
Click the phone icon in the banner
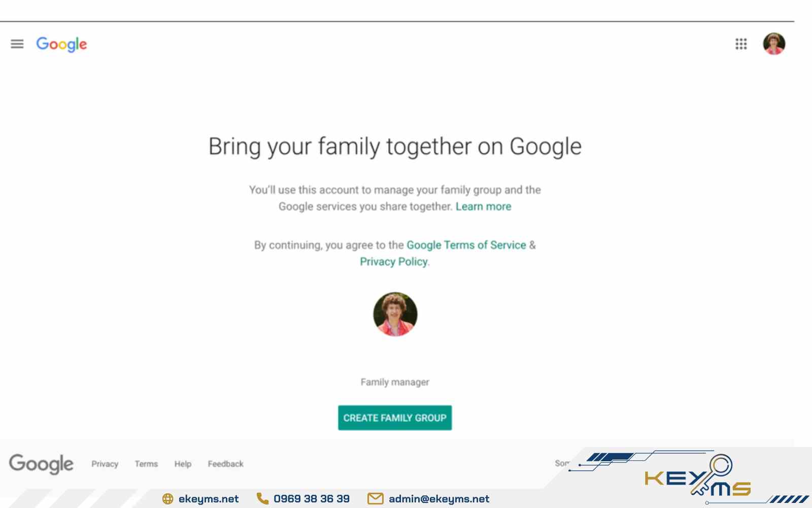point(262,499)
